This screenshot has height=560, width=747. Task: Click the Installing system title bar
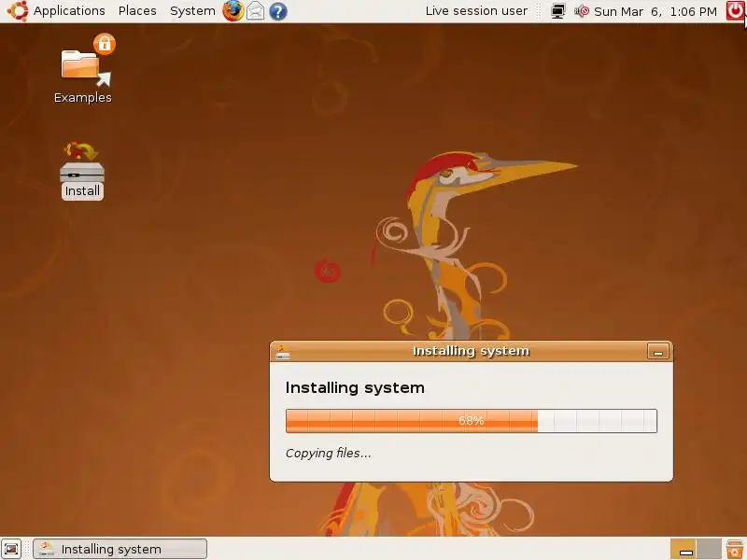(x=472, y=351)
